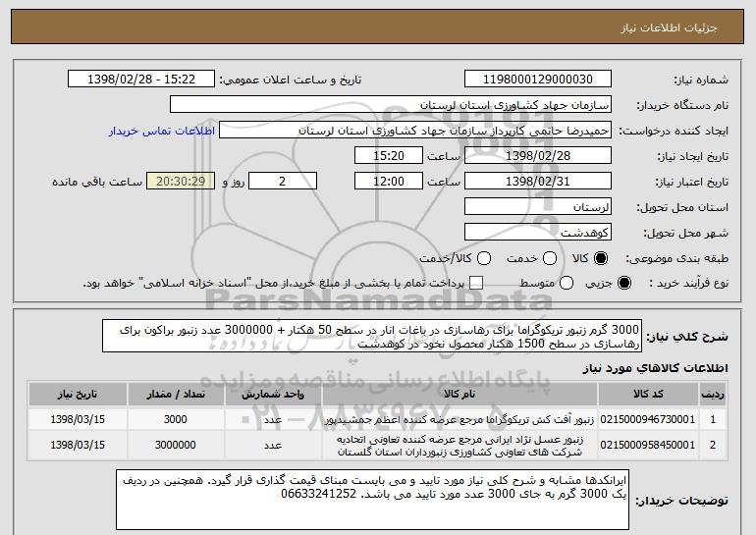
Task: Select the خدمت radio button
Action: pyautogui.click(x=550, y=258)
